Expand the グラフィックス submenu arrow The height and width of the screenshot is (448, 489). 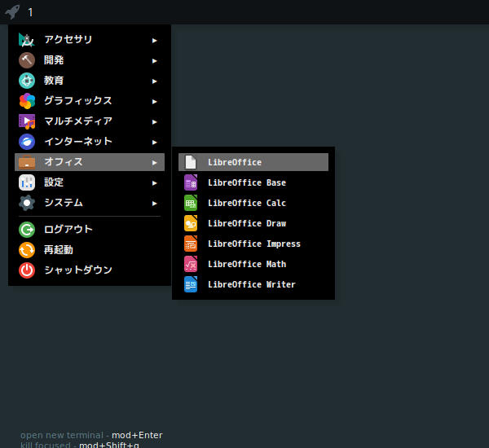click(x=154, y=102)
